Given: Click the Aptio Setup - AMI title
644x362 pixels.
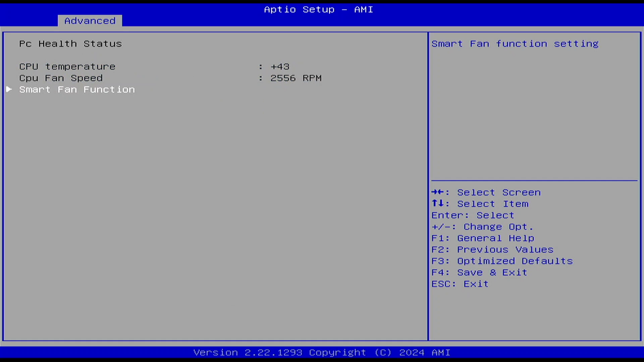Looking at the screenshot, I should [319, 9].
